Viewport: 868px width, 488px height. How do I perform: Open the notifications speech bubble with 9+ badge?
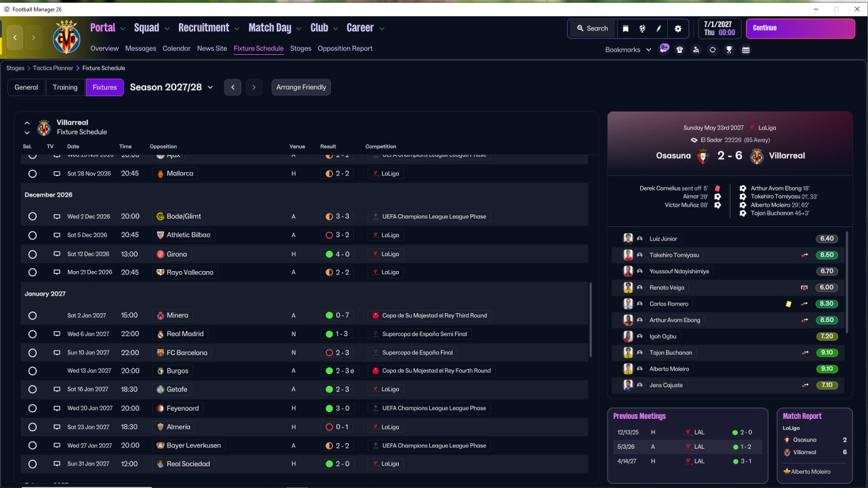click(664, 49)
